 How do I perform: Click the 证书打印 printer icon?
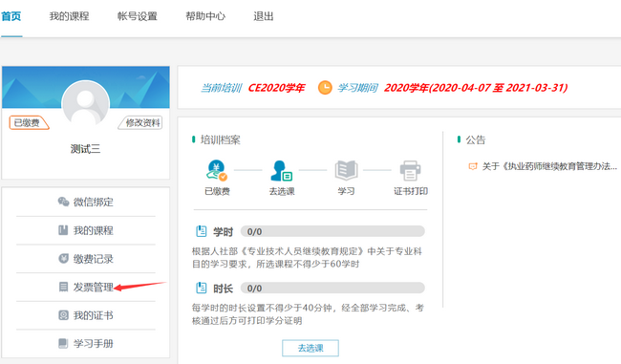410,171
